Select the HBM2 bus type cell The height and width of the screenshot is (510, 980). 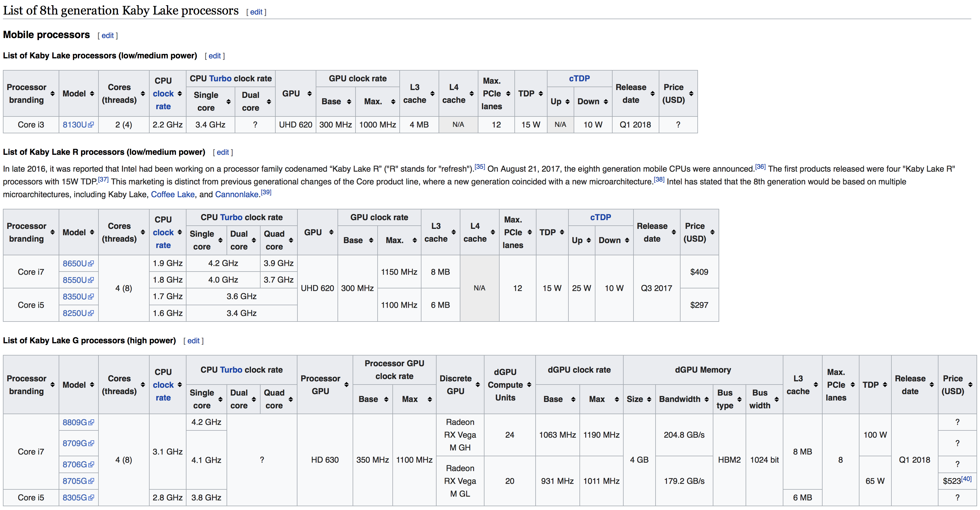[x=729, y=460]
